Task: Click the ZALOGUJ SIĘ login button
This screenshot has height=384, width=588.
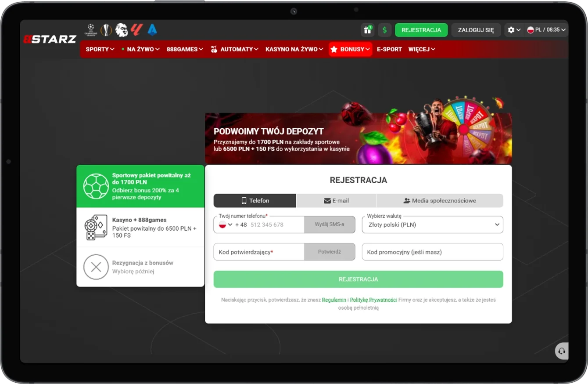Action: [476, 30]
